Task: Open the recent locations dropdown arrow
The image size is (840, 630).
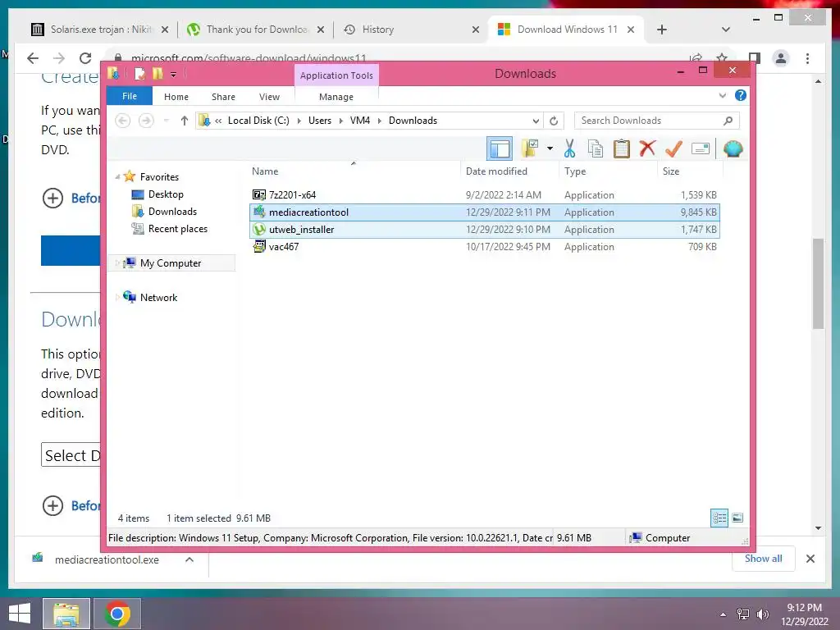Action: tap(167, 121)
